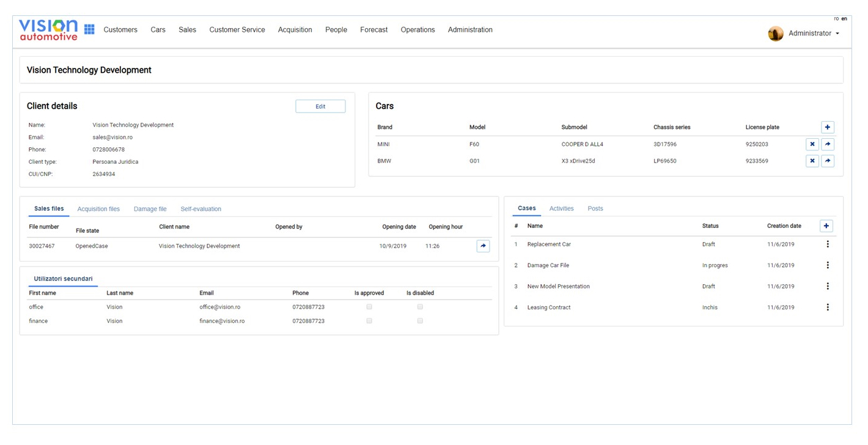Remove the MINI F60 car
868x445 pixels.
click(x=812, y=144)
